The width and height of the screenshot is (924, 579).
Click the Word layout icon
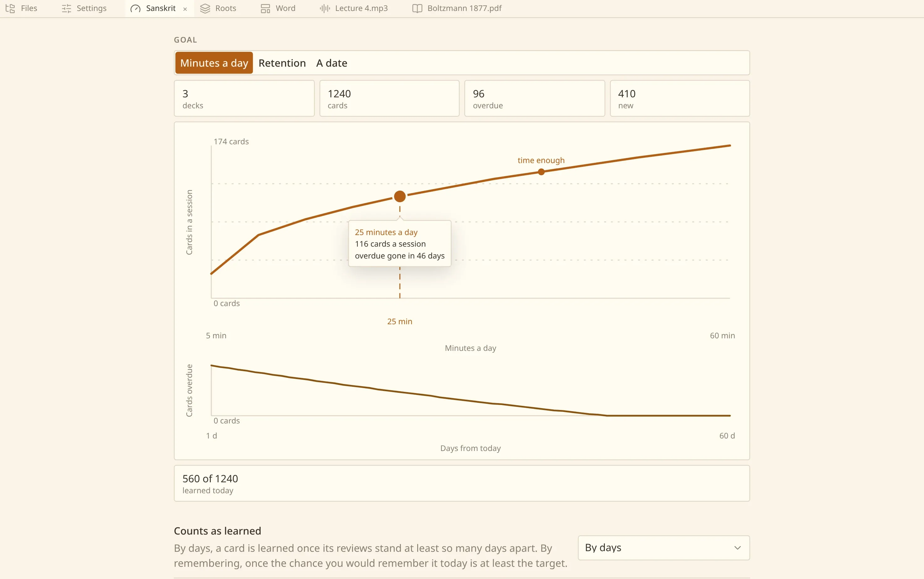coord(265,8)
